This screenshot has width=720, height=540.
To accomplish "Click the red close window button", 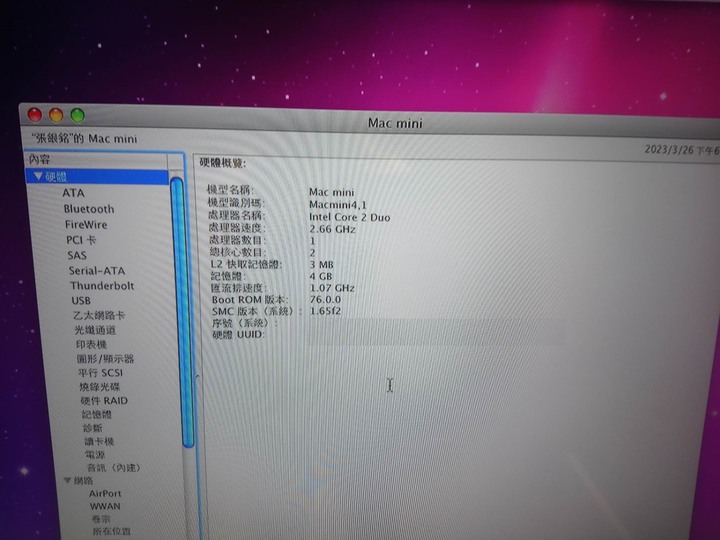I will 35,115.
